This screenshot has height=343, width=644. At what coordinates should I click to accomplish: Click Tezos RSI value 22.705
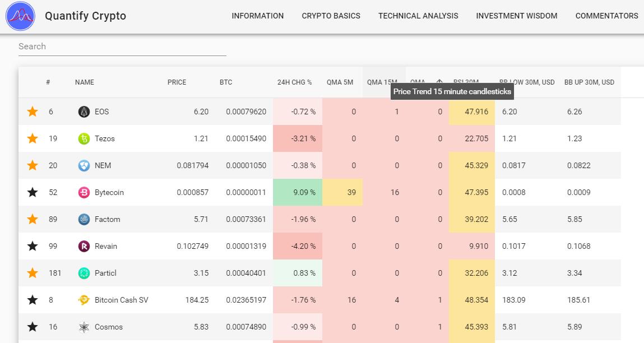472,138
